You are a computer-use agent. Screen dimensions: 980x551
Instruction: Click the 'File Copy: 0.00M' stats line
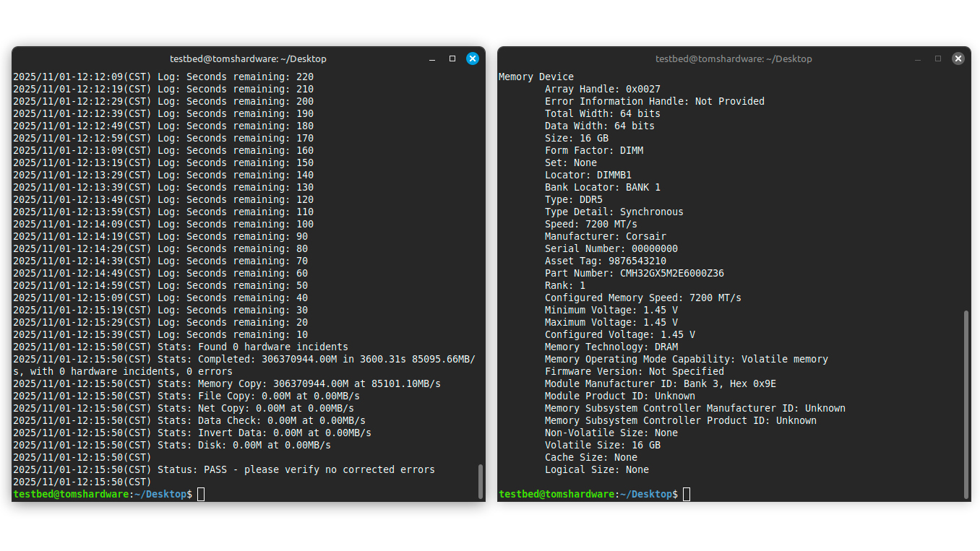pyautogui.click(x=186, y=396)
